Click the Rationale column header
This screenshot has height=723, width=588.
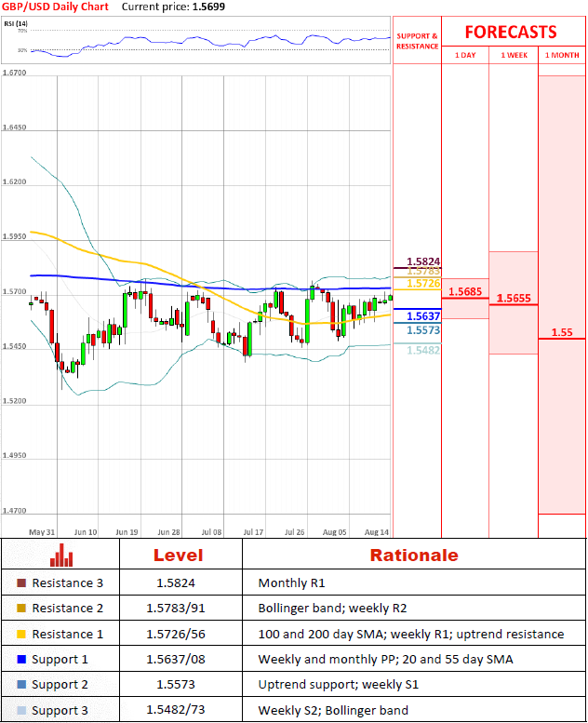[414, 556]
